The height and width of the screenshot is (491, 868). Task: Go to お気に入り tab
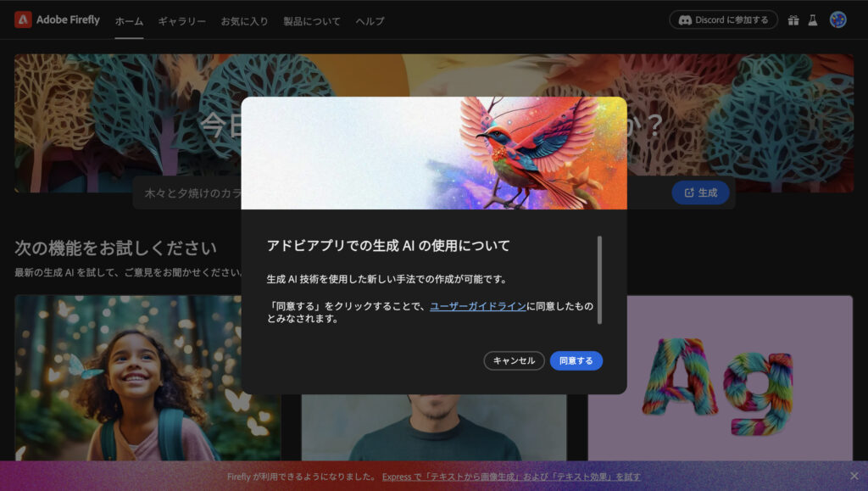point(244,21)
